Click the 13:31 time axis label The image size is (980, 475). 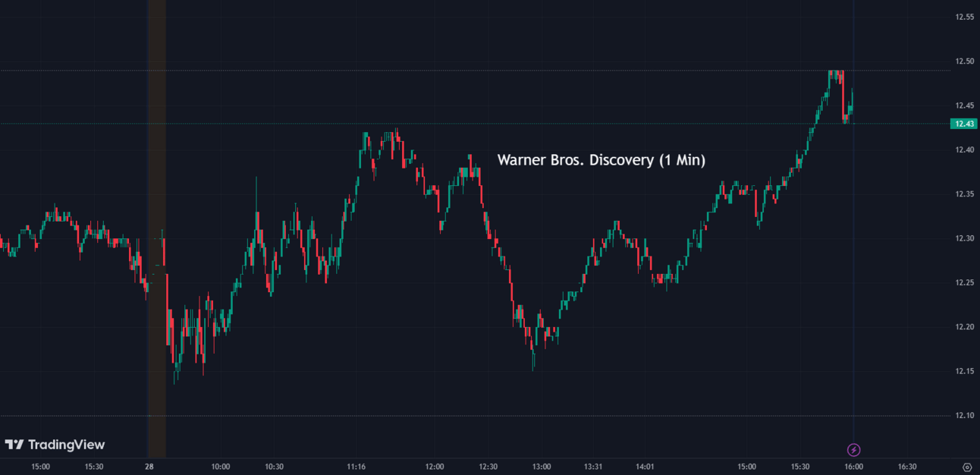pyautogui.click(x=594, y=467)
